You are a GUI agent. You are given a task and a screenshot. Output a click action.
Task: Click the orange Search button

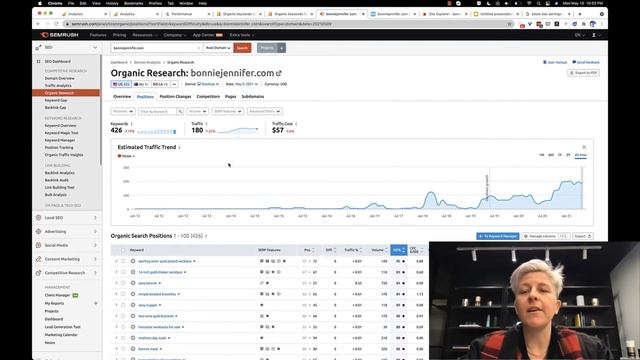pyautogui.click(x=242, y=48)
